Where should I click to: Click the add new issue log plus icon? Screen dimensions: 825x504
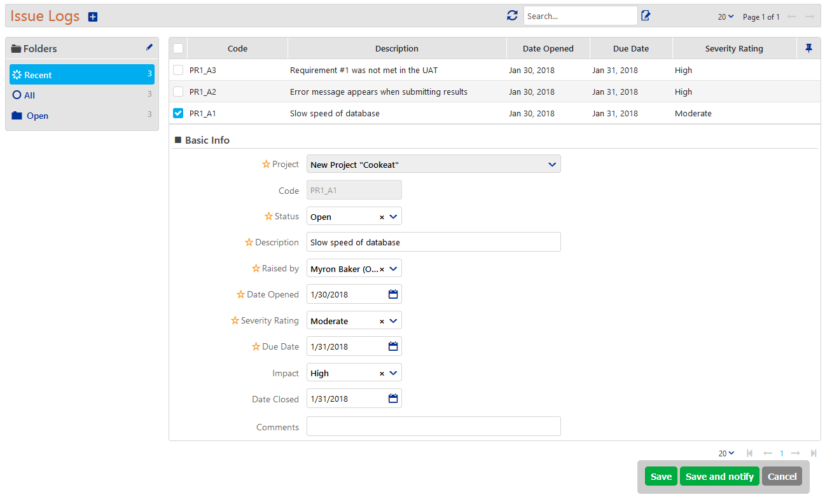93,17
